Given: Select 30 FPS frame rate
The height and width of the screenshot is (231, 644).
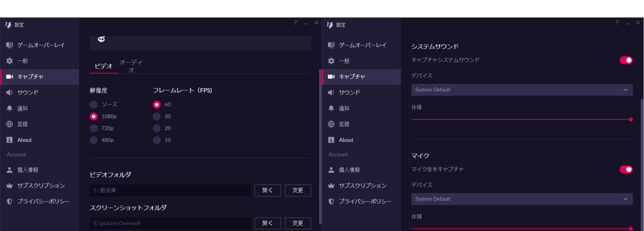Looking at the screenshot, I should [x=157, y=116].
